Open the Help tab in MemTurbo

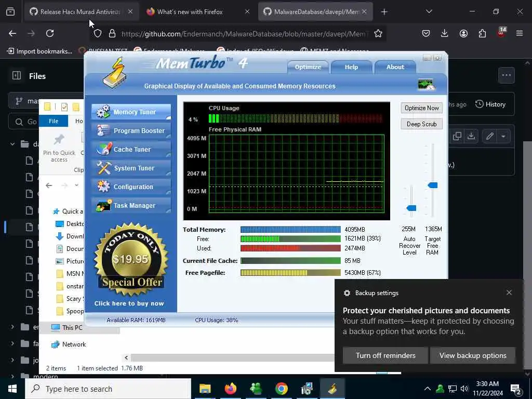tap(351, 67)
